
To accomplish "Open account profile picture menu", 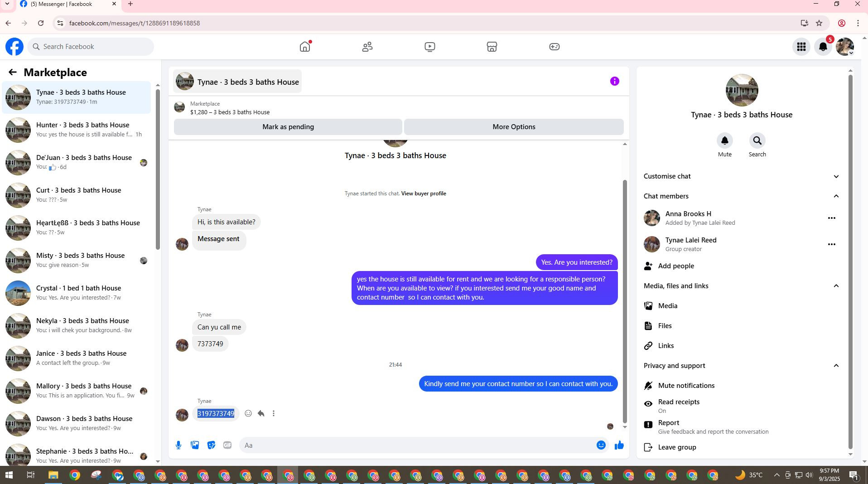I will pyautogui.click(x=845, y=47).
